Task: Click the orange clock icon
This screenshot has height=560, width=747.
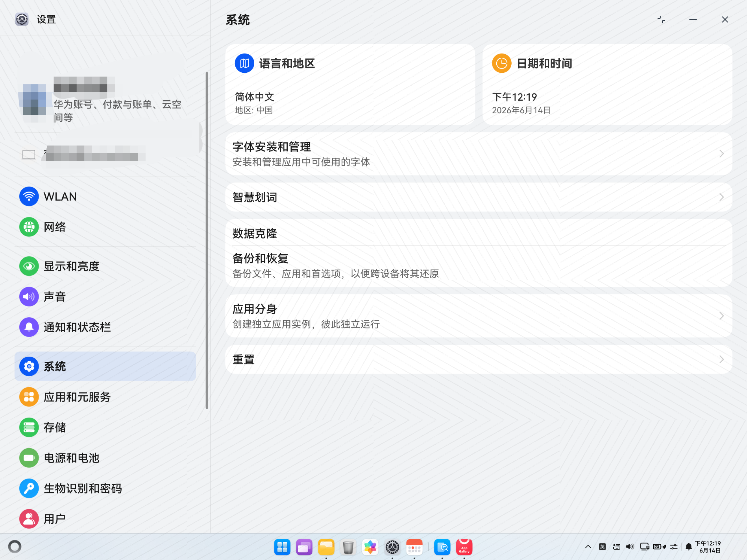Action: (x=502, y=63)
